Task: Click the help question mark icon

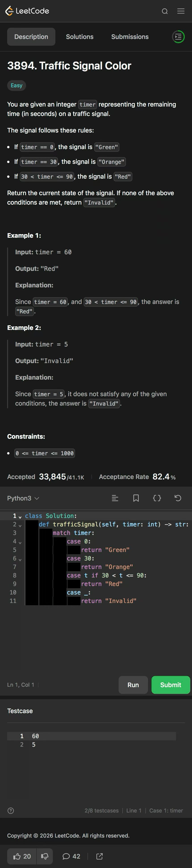Action: tap(11, 810)
